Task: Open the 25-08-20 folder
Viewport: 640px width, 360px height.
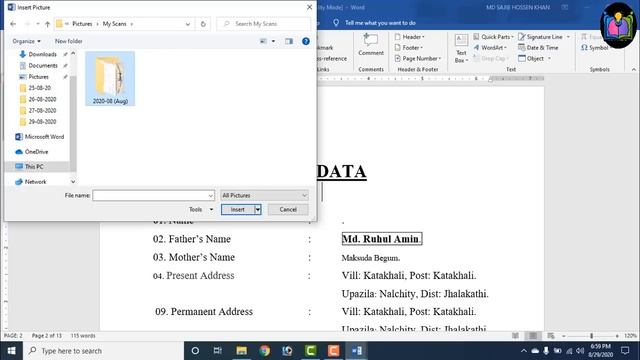Action: [x=40, y=88]
